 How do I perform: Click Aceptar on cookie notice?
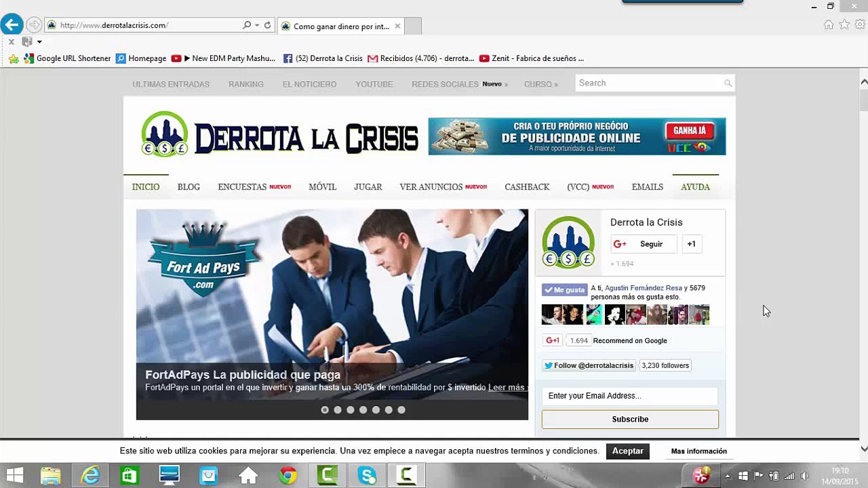(628, 451)
